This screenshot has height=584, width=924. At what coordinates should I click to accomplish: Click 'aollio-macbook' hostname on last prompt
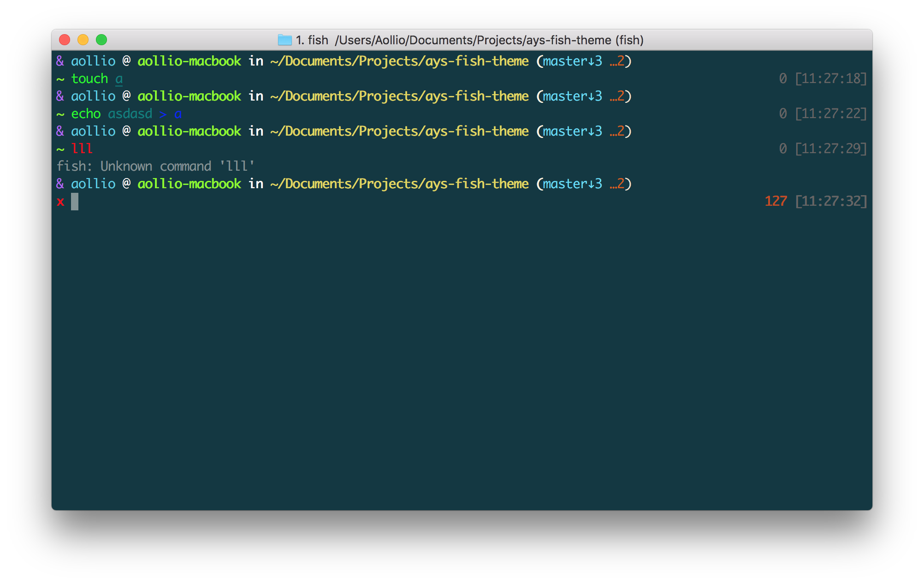pos(189,184)
